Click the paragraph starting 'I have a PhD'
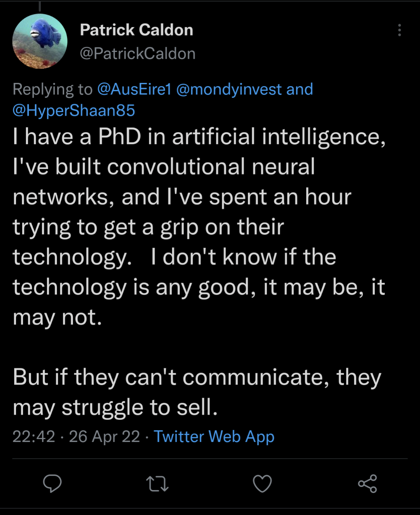This screenshot has width=420, height=515. (199, 226)
